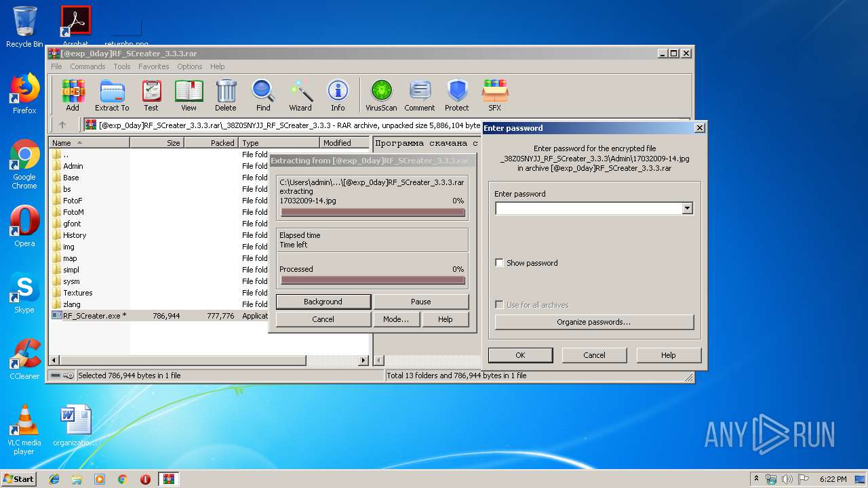Open the Enter password dropdown arrow

coord(687,209)
